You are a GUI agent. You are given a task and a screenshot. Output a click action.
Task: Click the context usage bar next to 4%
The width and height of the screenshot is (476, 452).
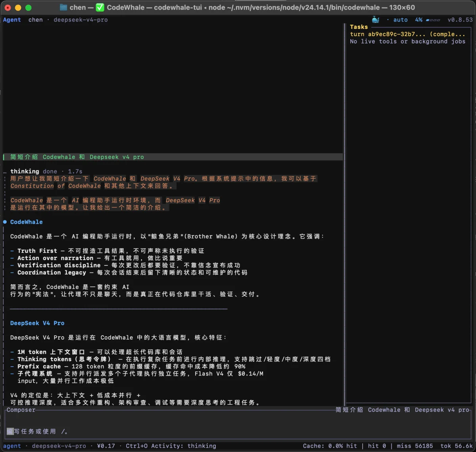pyautogui.click(x=433, y=20)
